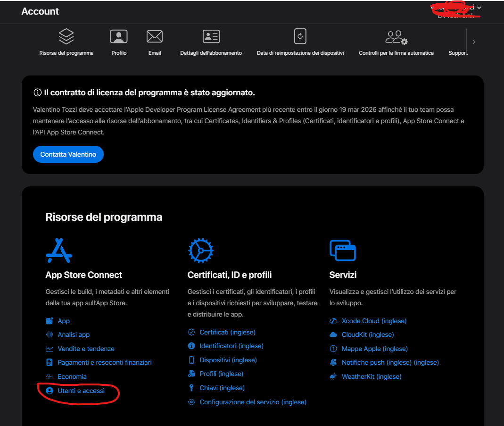
Task: Open Identificatori (inglese) link
Action: (x=231, y=346)
